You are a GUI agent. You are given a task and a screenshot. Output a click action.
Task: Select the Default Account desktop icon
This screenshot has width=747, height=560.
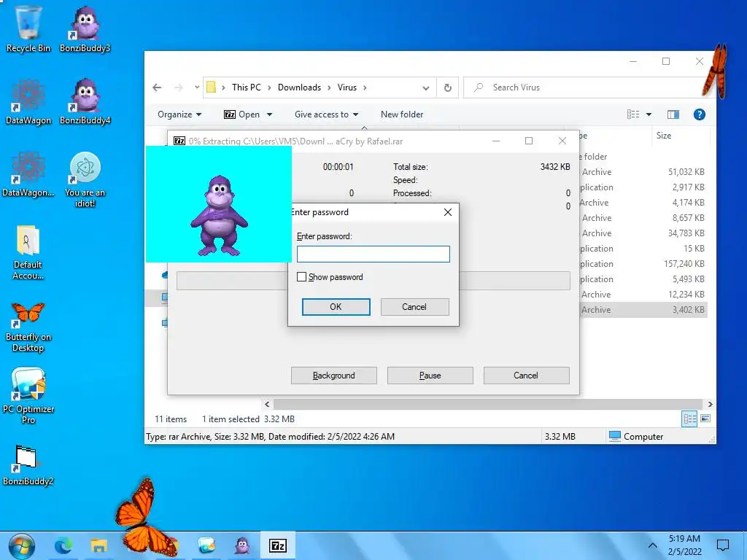point(28,252)
